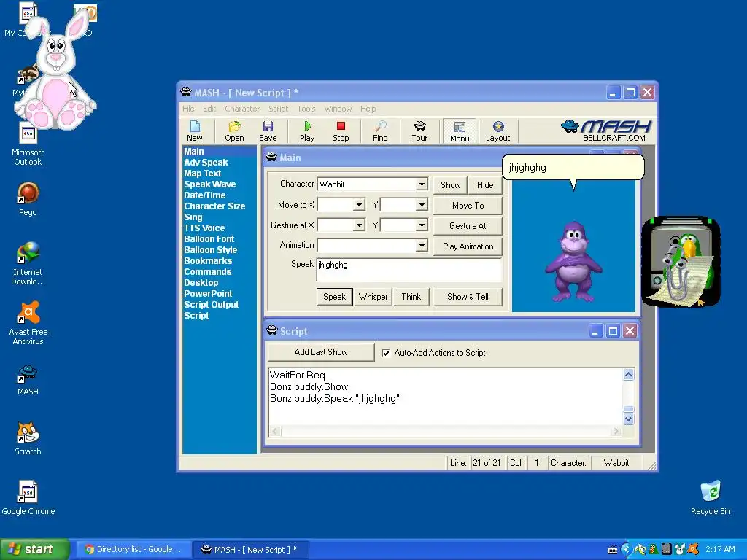Open a script with the Open toolbar icon

coord(234,131)
